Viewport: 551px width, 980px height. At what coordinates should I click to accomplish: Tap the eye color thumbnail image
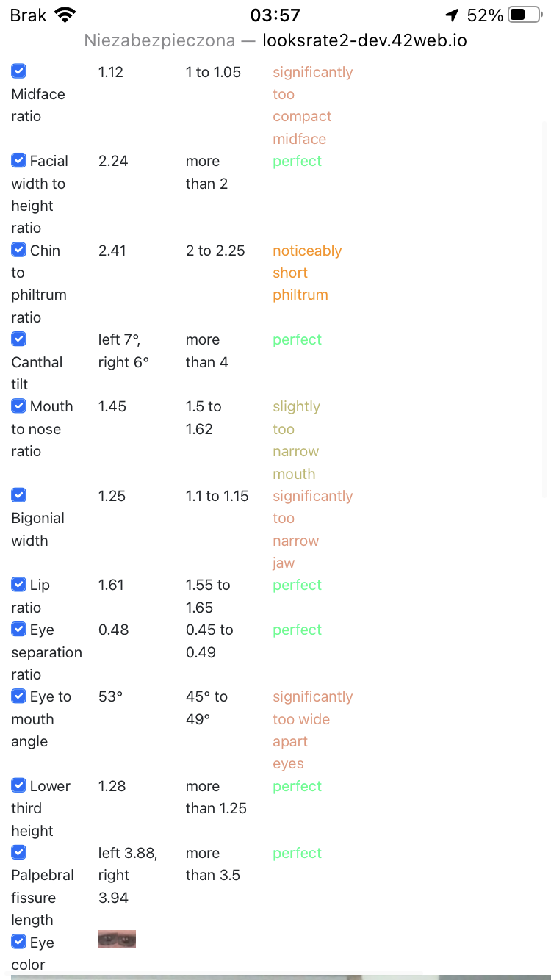coord(117,939)
